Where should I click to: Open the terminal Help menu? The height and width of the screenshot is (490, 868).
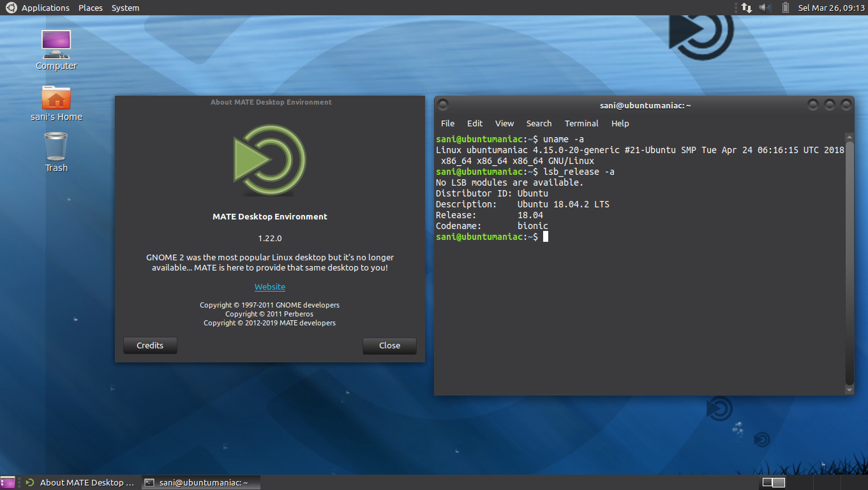pos(620,123)
